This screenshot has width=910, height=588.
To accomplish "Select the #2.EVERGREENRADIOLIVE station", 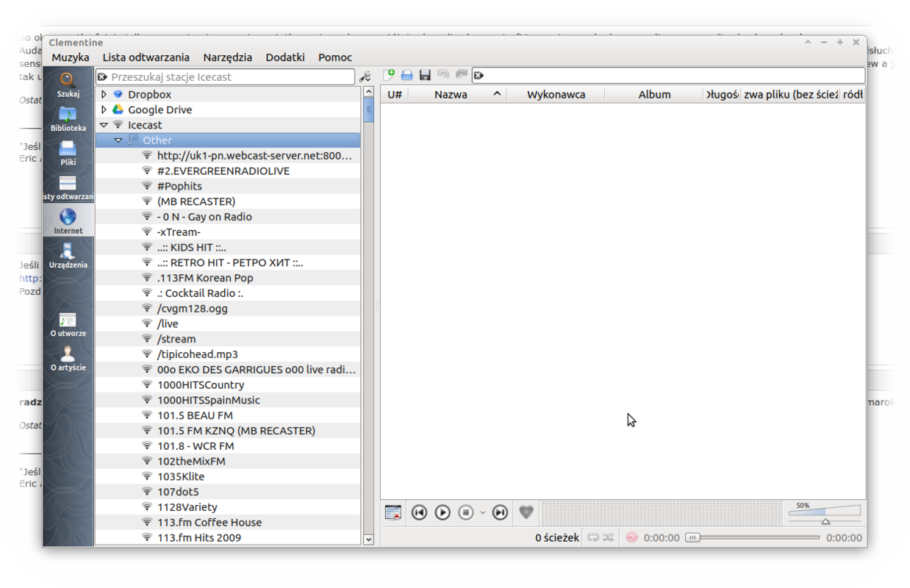I will (223, 171).
